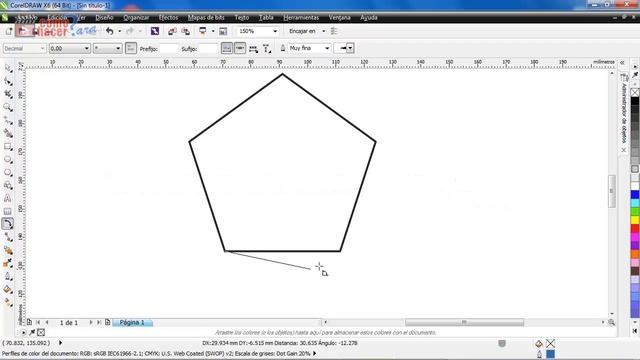Toggle the no-color X swatch in palette
This screenshot has width=640, height=360.
(635, 93)
